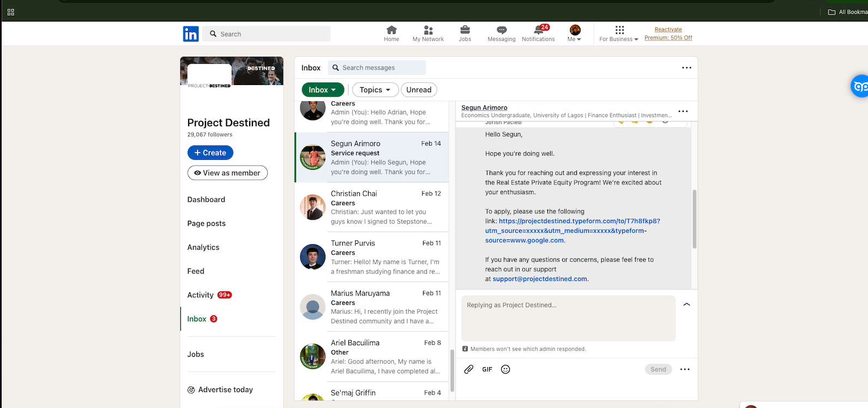Click the blue floating chat widget icon
Image resolution: width=868 pixels, height=408 pixels.
pyautogui.click(x=860, y=86)
